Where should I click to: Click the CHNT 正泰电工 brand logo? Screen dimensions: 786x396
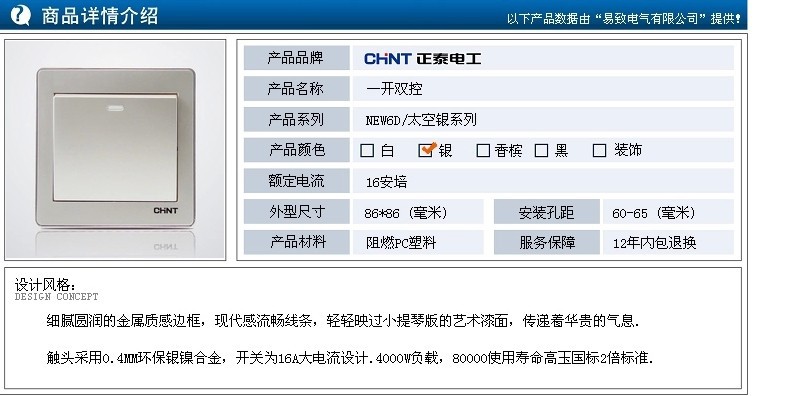(422, 59)
